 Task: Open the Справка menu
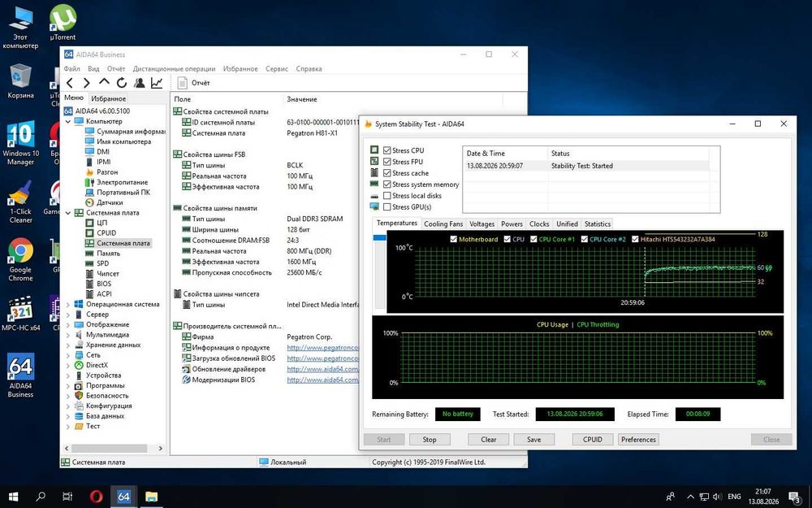(309, 68)
